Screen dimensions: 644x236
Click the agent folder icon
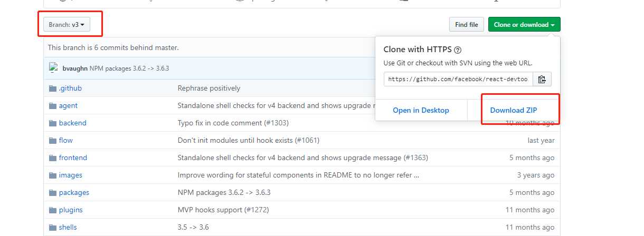click(52, 106)
